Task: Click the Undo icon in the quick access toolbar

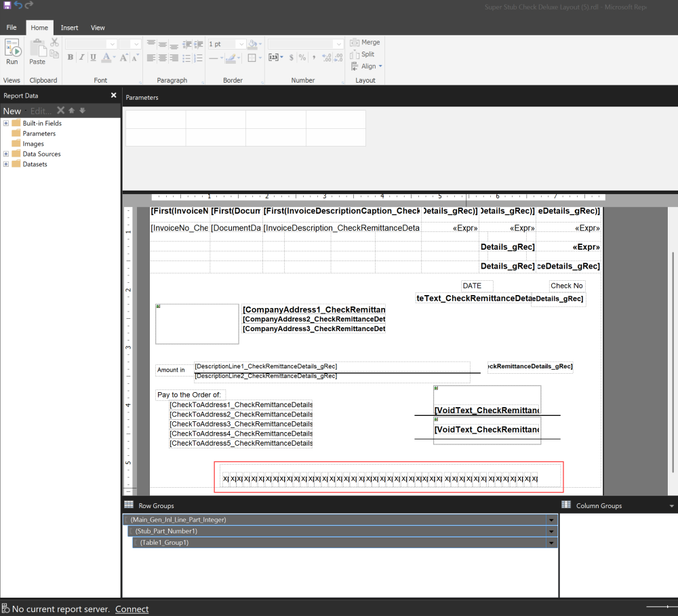Action: coord(18,4)
